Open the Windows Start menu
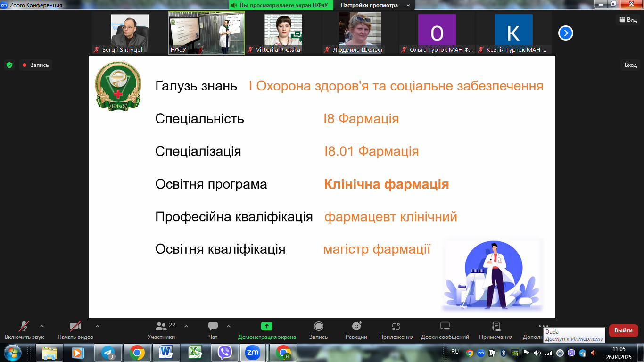644x362 pixels. 12,353
